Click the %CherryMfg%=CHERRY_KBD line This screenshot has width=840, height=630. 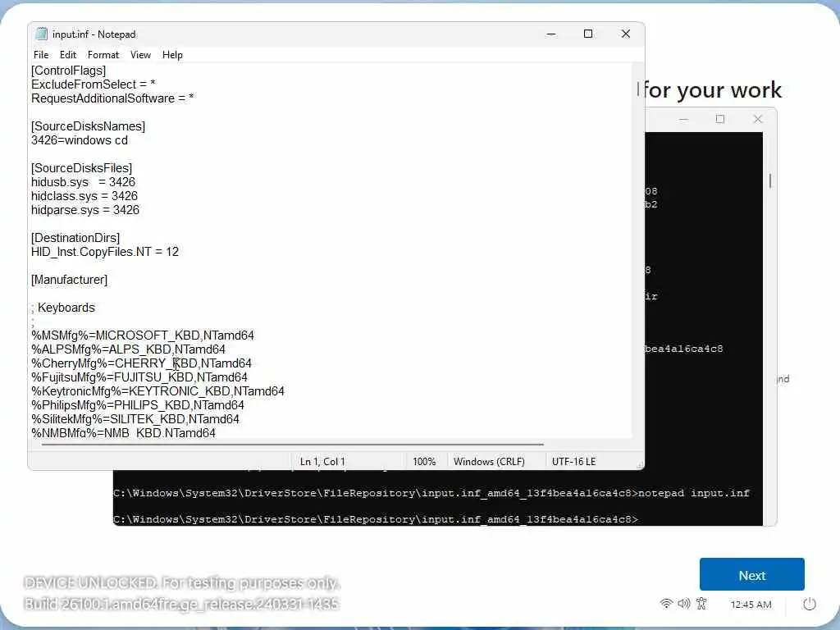141,363
